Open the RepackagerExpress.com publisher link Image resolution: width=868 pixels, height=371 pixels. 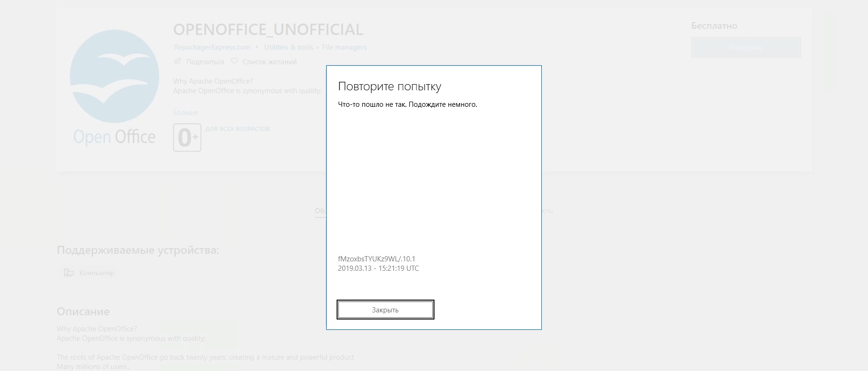pyautogui.click(x=212, y=47)
